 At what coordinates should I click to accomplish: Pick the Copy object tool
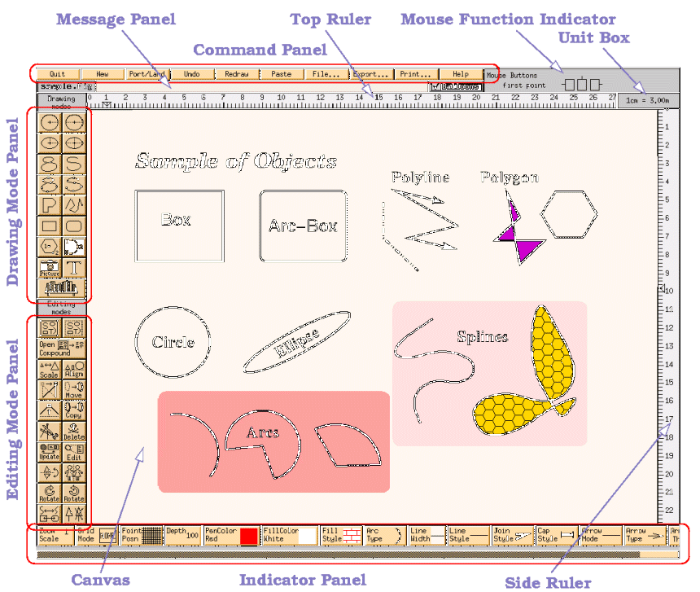pos(74,410)
